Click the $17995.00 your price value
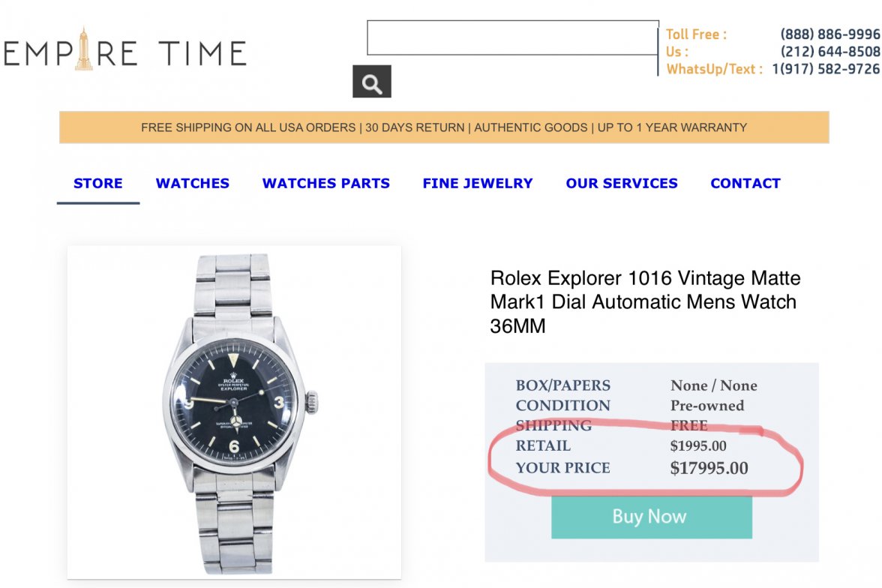The image size is (882, 588). tap(709, 469)
